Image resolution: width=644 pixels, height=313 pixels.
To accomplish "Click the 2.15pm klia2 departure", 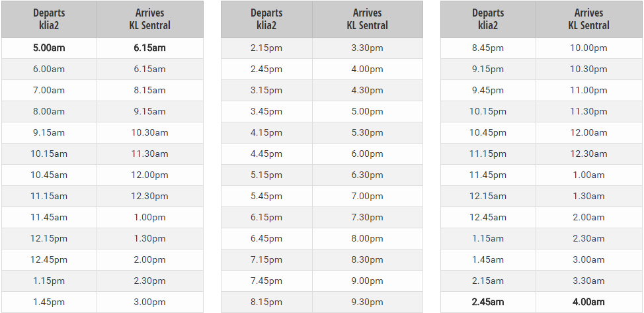I will click(x=266, y=48).
